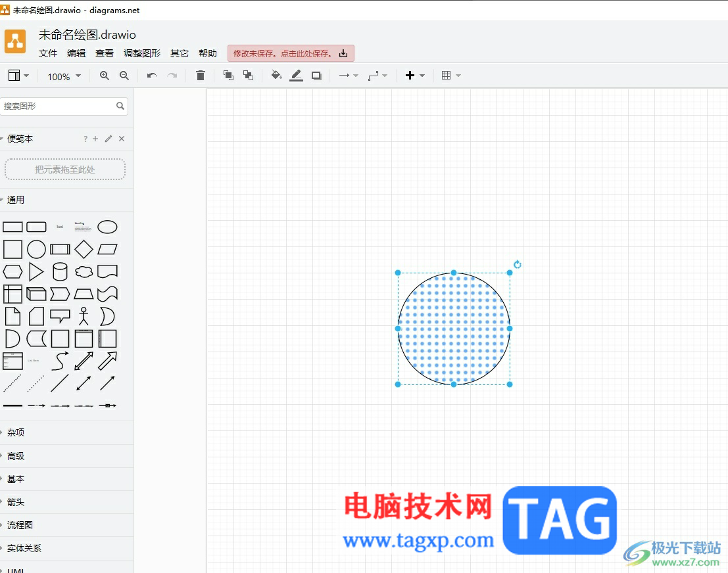Image resolution: width=728 pixels, height=573 pixels.
Task: Click the redo arrow icon
Action: pos(172,76)
